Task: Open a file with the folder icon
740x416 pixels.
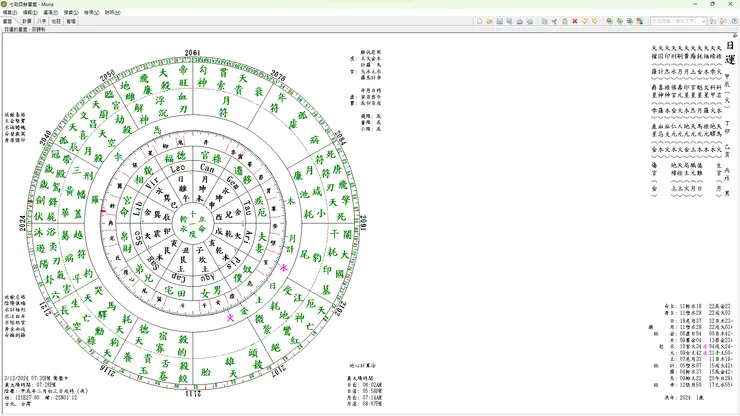Action: pos(489,21)
